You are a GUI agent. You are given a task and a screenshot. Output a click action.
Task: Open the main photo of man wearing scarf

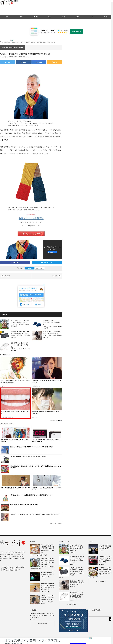coord(31,96)
